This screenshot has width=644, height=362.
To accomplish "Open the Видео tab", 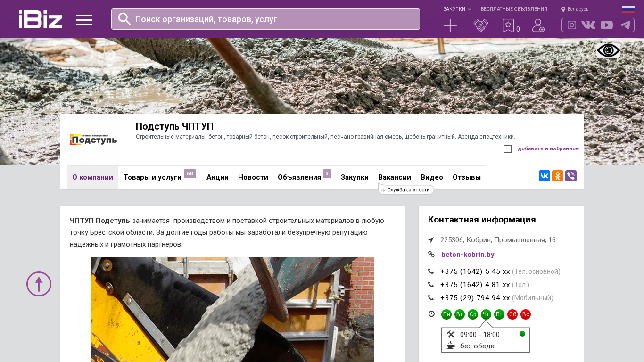I will 432,177.
